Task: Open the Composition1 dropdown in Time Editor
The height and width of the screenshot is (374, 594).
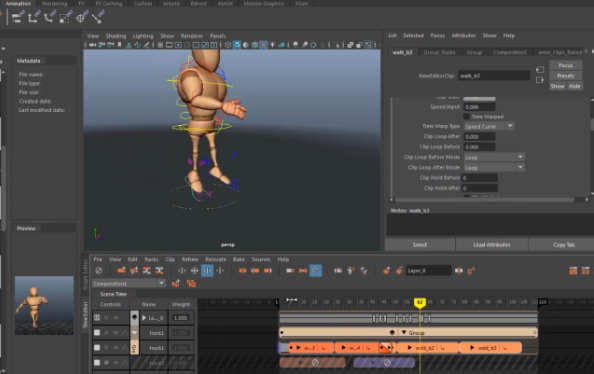Action: point(128,283)
